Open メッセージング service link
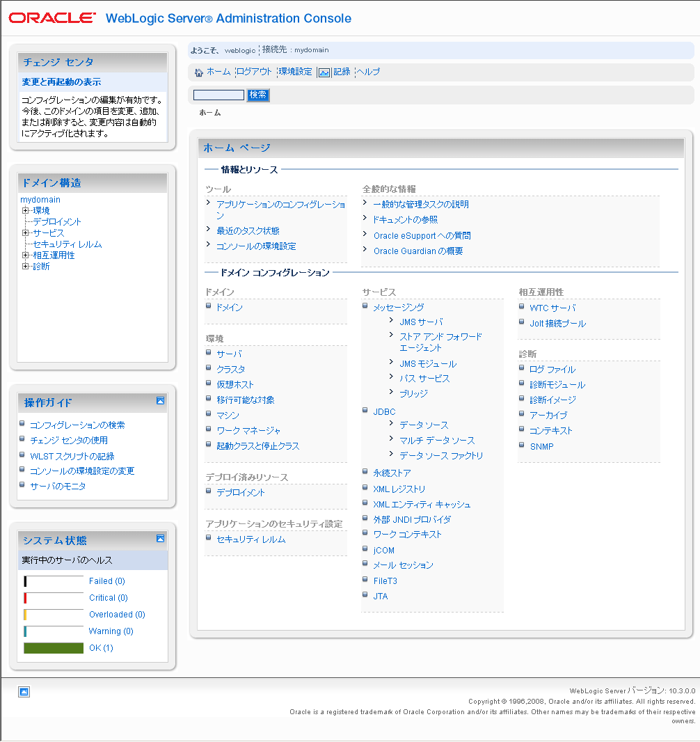This screenshot has width=700, height=742. [x=398, y=308]
